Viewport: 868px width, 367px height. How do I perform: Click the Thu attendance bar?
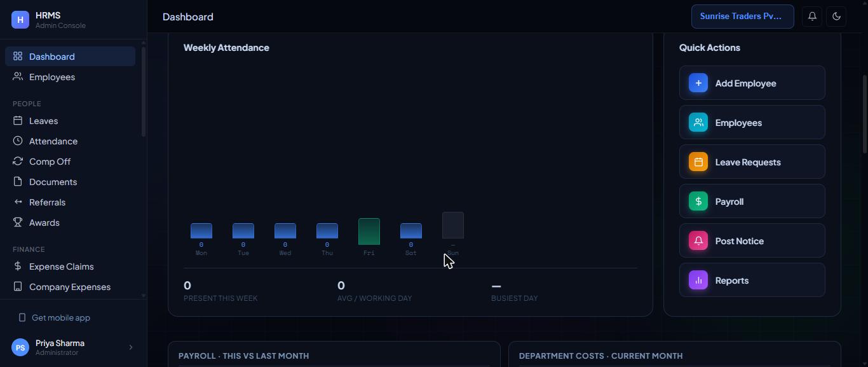pyautogui.click(x=327, y=231)
